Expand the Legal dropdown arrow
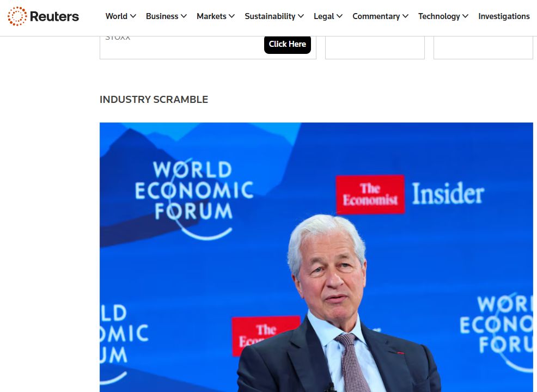The width and height of the screenshot is (537, 392). 340,16
